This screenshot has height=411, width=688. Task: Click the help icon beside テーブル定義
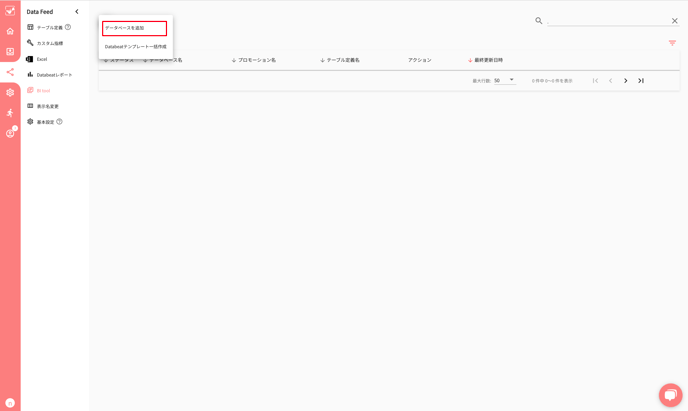[68, 27]
